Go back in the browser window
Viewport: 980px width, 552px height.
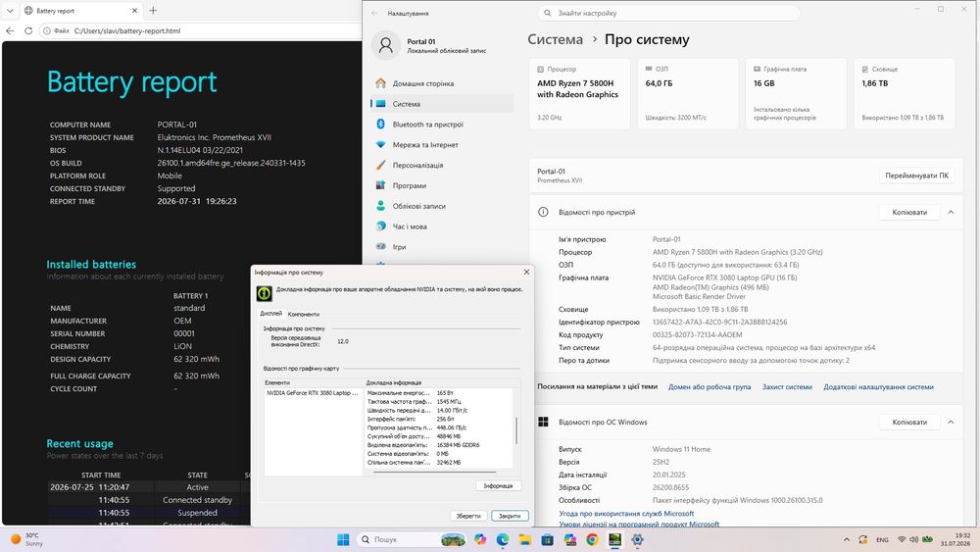coord(10,30)
